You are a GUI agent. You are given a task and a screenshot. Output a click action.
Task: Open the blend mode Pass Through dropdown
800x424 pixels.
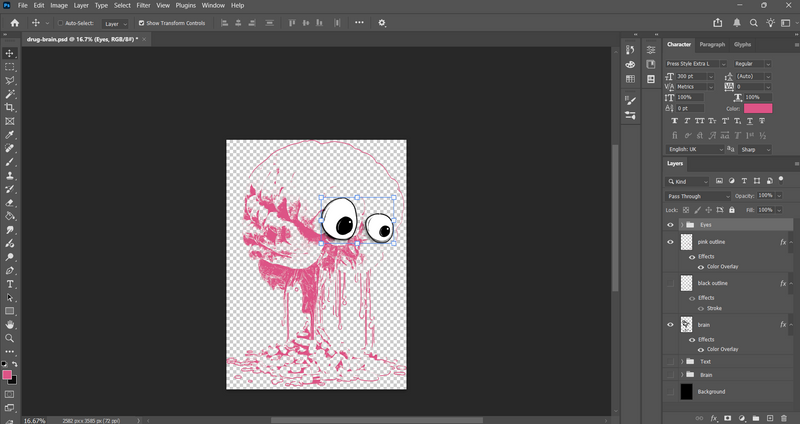698,196
